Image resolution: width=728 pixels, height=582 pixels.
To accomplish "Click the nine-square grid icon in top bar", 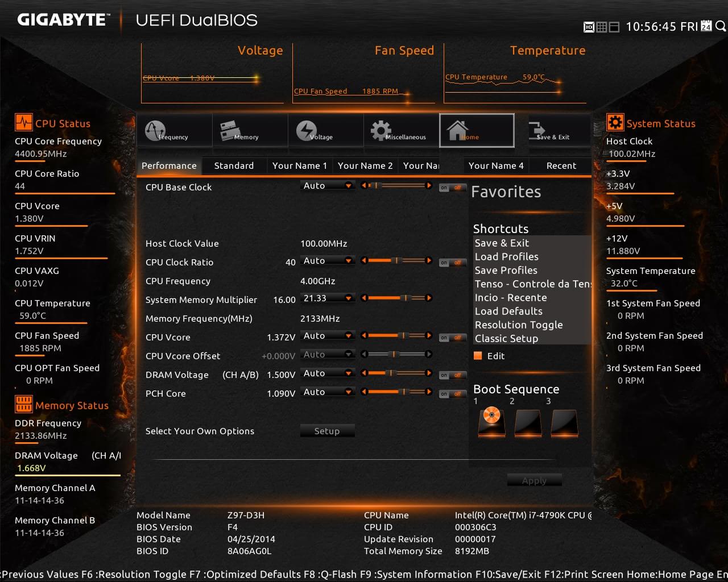I will (x=602, y=27).
